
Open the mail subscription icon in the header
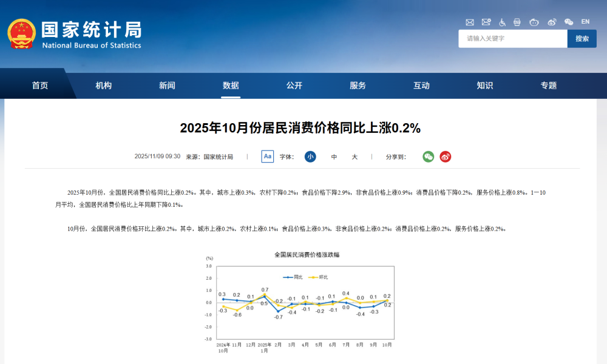tap(486, 22)
